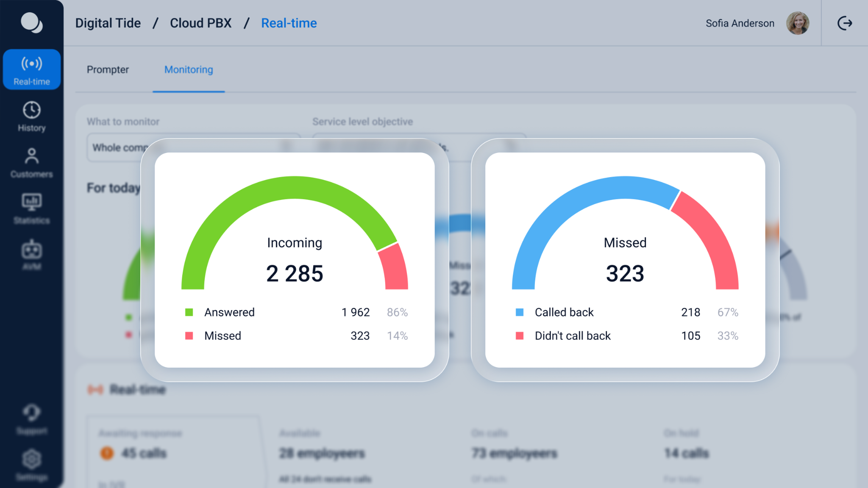Open the AI/M robot sidebar section
This screenshot has height=488, width=868.
pos(32,255)
